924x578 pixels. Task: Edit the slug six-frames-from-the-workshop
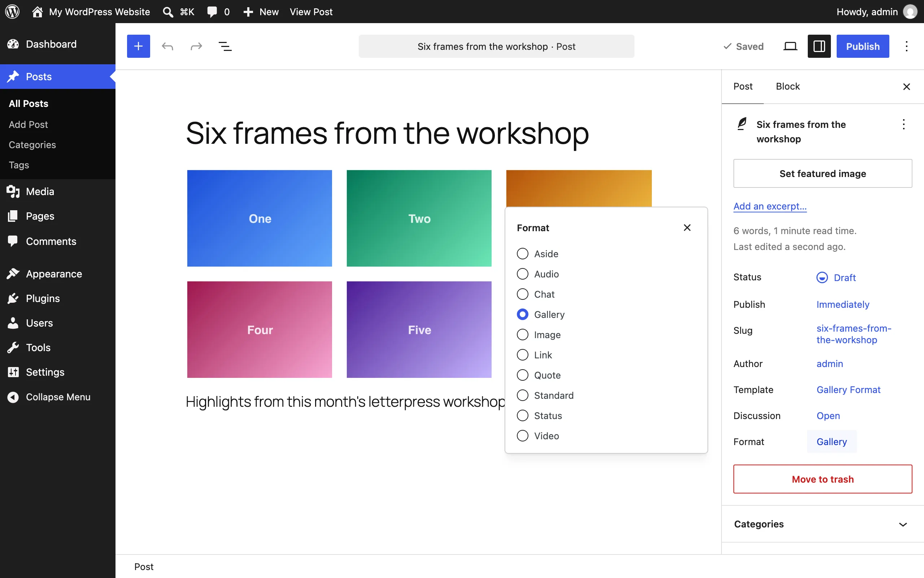coord(854,334)
